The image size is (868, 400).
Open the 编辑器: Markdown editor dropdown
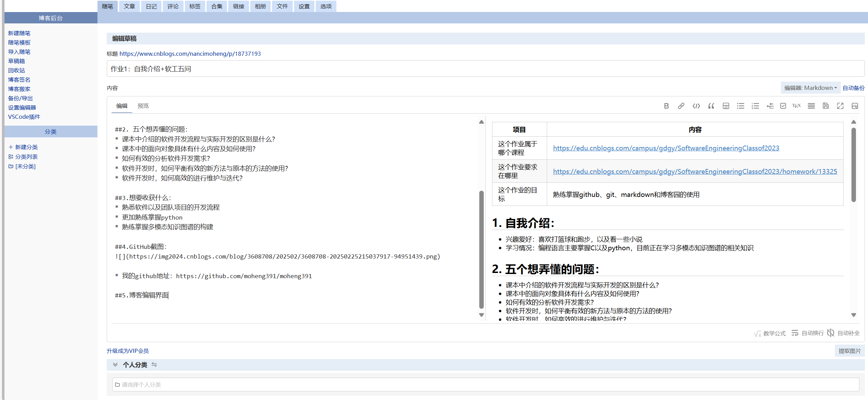pos(811,88)
